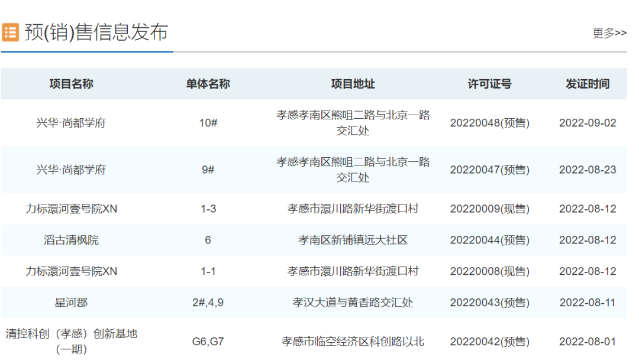
Task: Click the date 2022-09-02 in first row
Action: pos(587,123)
